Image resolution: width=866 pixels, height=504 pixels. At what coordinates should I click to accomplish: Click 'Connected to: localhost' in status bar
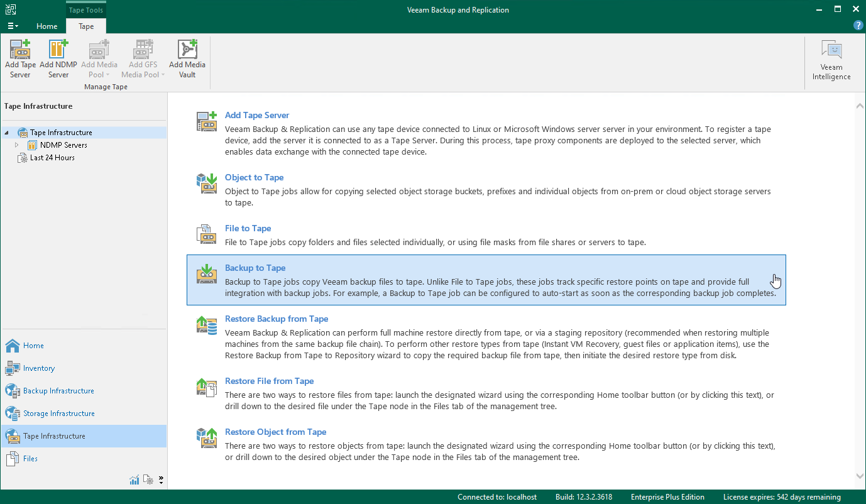pyautogui.click(x=497, y=497)
